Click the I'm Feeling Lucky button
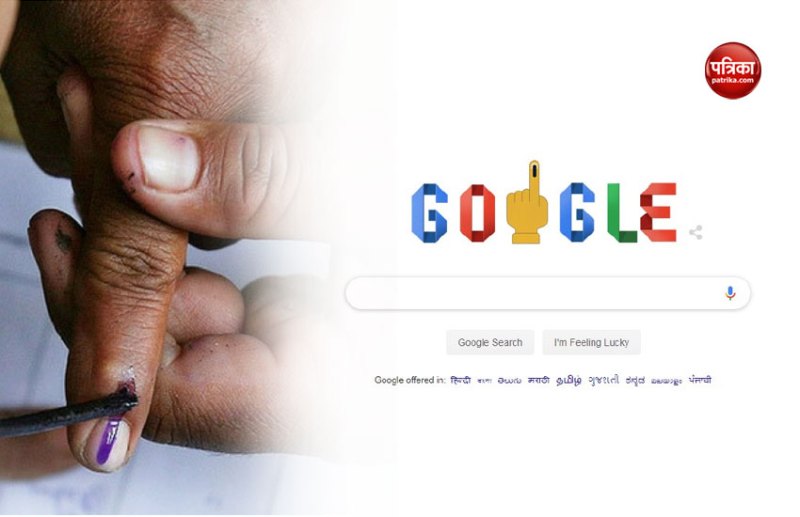 (591, 342)
